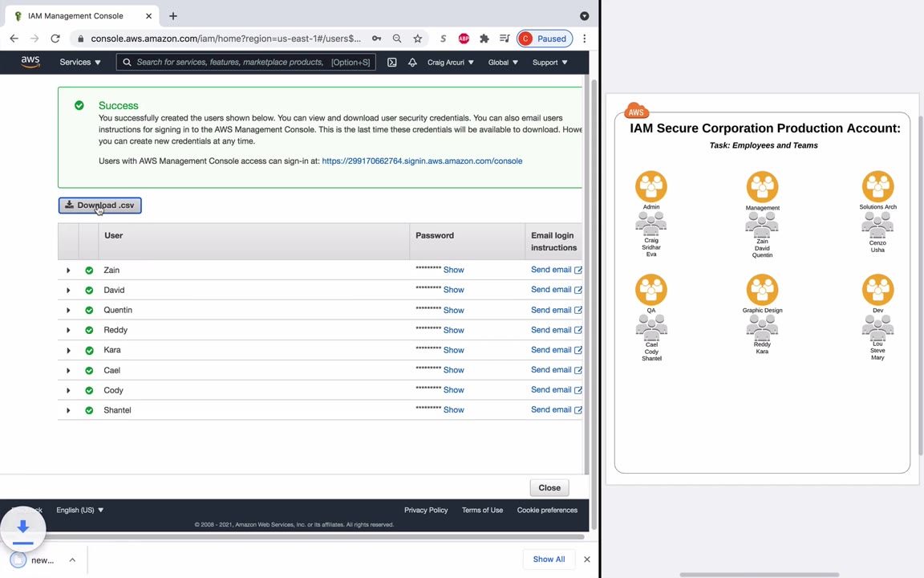Click the AWS logo home icon
This screenshot has width=924, height=578.
point(30,62)
